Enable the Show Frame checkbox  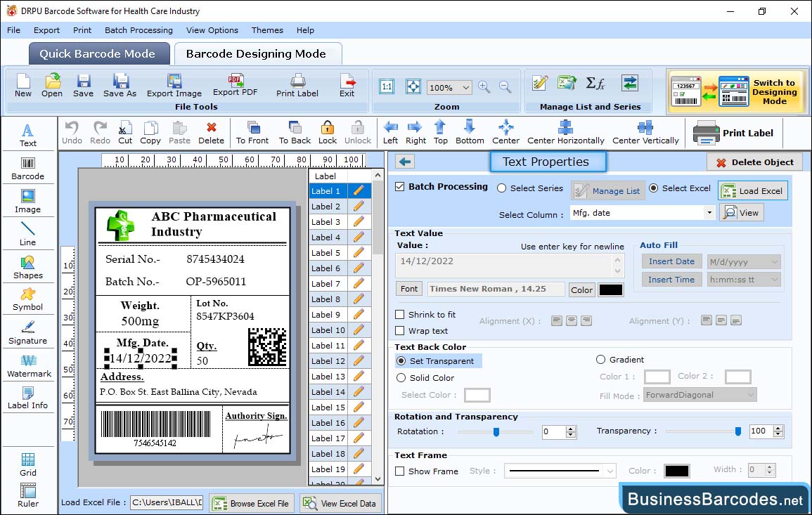400,471
